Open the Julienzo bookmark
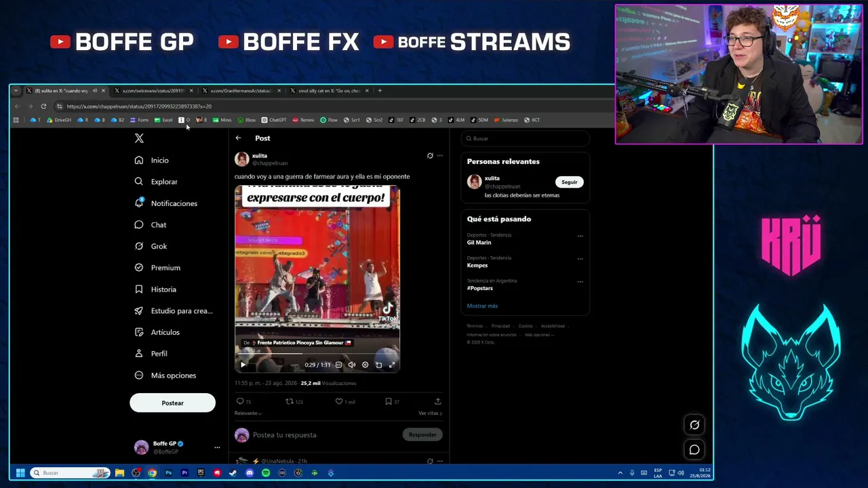 tap(506, 120)
